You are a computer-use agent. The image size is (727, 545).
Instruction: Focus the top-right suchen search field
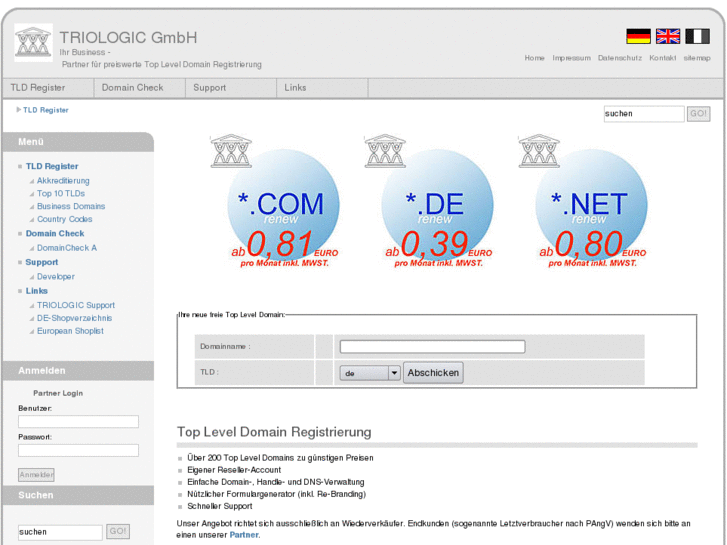tap(644, 114)
